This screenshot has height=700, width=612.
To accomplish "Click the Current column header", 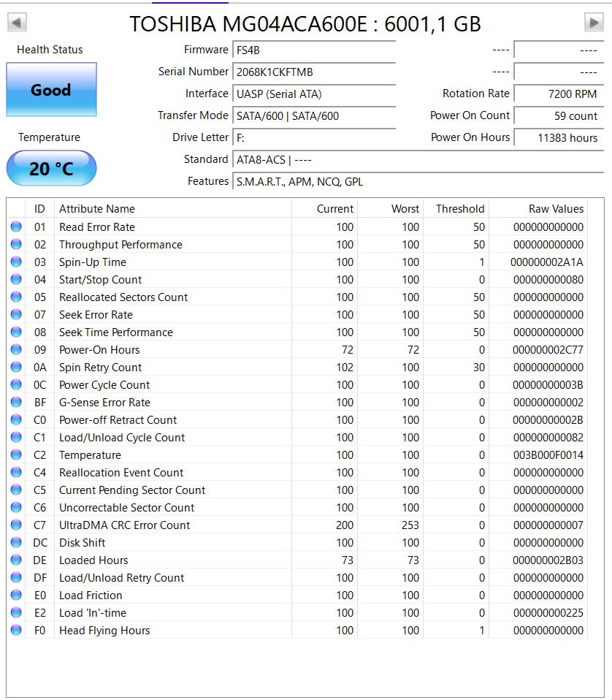I will [x=324, y=208].
